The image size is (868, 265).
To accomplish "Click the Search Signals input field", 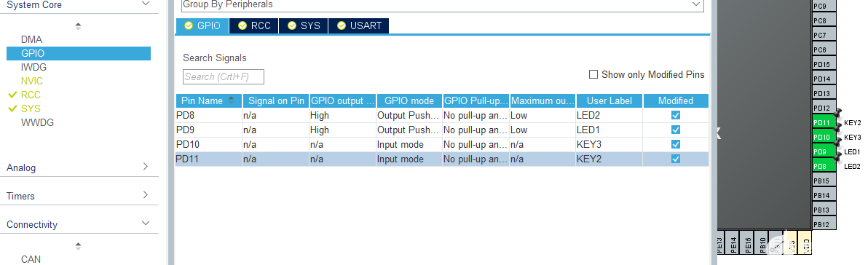I will [223, 77].
